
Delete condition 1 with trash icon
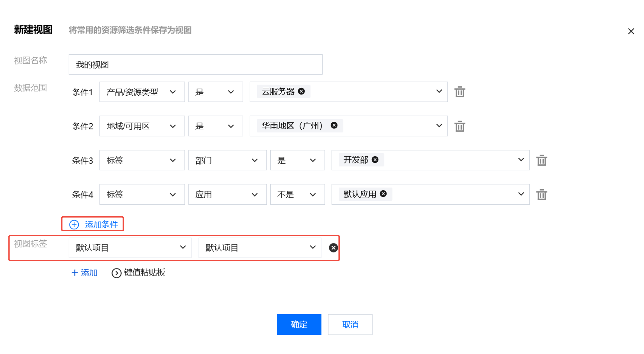point(460,92)
